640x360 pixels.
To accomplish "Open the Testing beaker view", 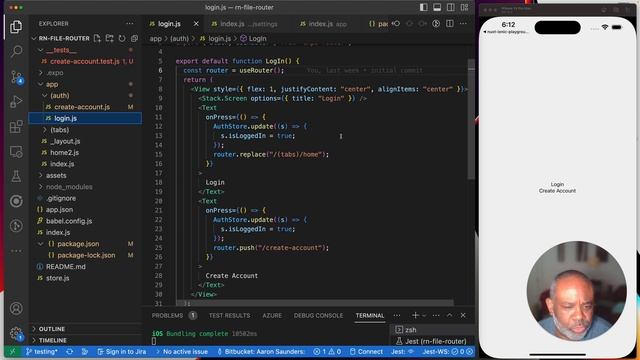I will pyautogui.click(x=16, y=176).
